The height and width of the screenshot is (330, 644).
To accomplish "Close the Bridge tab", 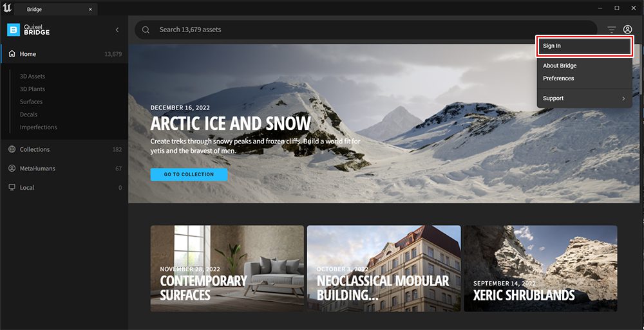I will [90, 10].
